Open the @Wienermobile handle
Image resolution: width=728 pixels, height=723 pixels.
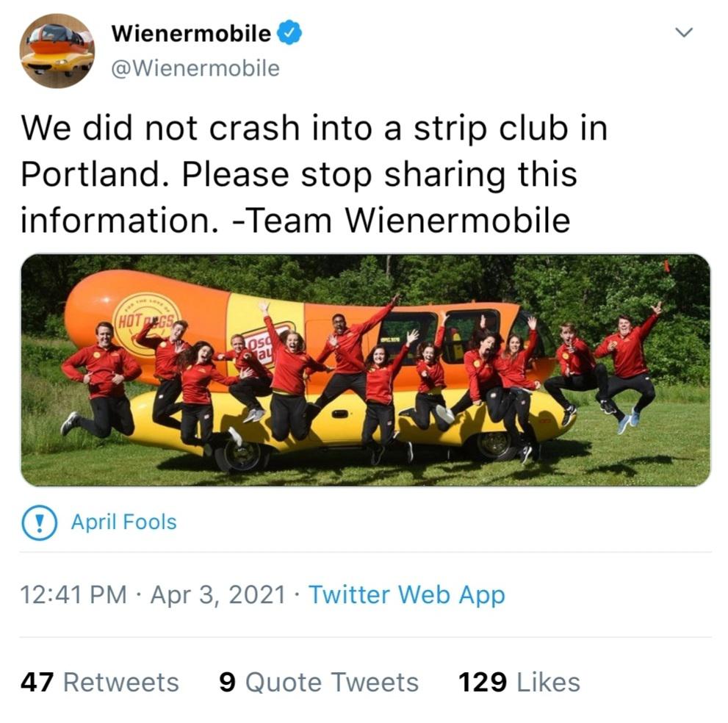(195, 68)
